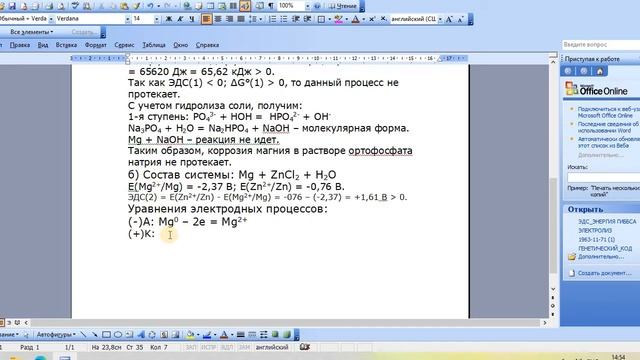Image resolution: width=640 pixels, height=360 pixels.
Task: Toggle underline (Ч) formatting
Action: click(191, 19)
